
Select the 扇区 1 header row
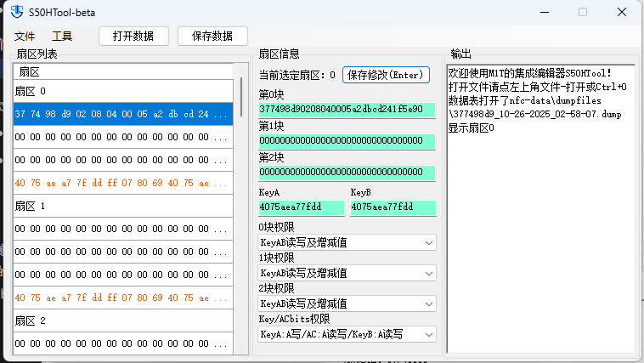click(121, 207)
